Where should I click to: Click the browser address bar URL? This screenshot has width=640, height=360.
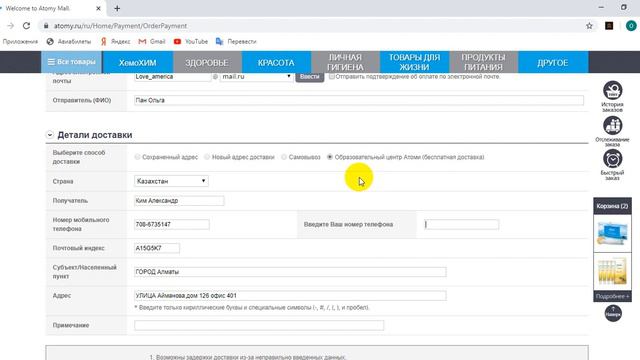[120, 26]
